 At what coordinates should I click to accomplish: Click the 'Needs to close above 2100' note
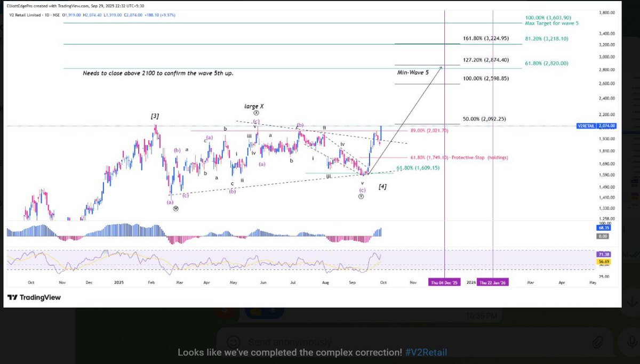coord(158,73)
